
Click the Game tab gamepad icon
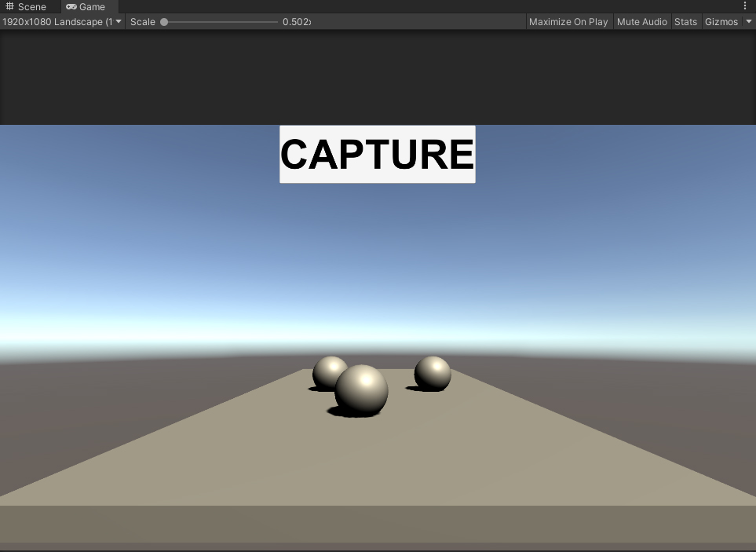tap(71, 6)
